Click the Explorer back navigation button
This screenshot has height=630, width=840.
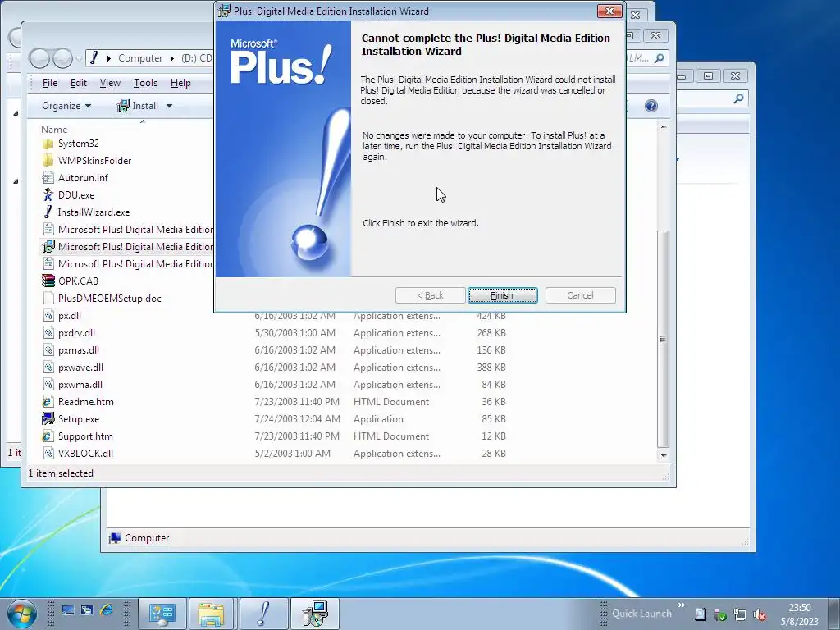pyautogui.click(x=39, y=58)
